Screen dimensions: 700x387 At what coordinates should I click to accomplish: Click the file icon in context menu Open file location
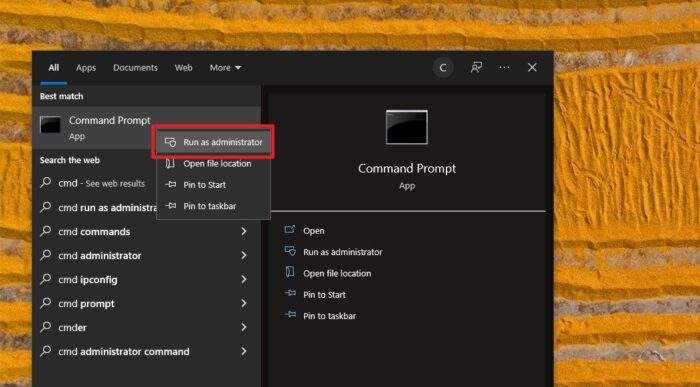click(x=170, y=163)
